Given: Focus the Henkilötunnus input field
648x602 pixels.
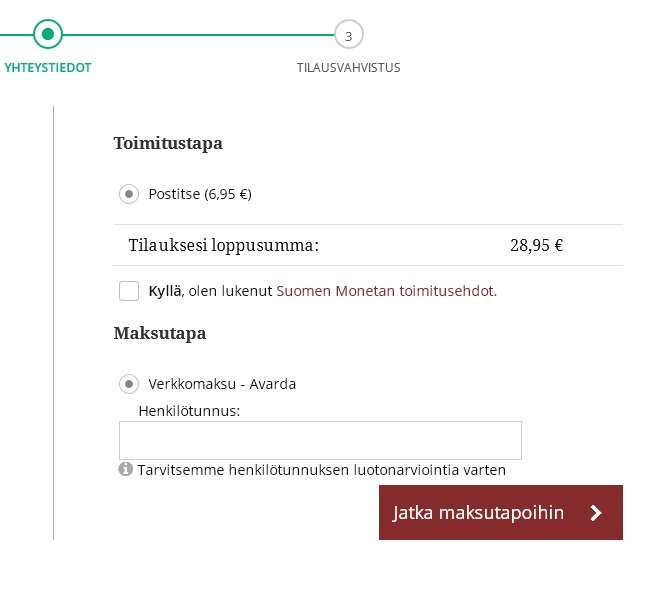Looking at the screenshot, I should (x=320, y=440).
